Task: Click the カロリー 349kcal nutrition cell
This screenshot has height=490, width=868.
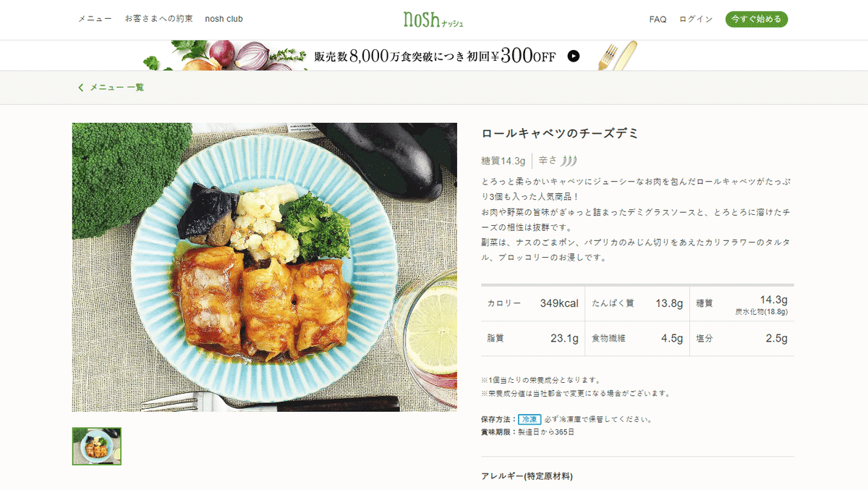Action: [x=533, y=303]
